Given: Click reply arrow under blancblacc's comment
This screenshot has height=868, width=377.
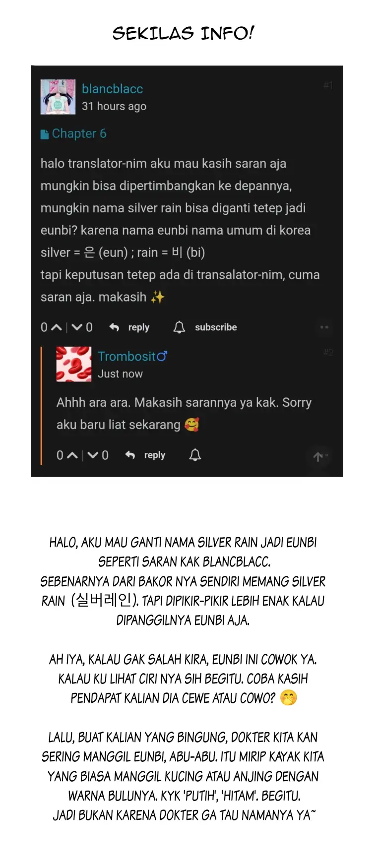Looking at the screenshot, I should 114,327.
